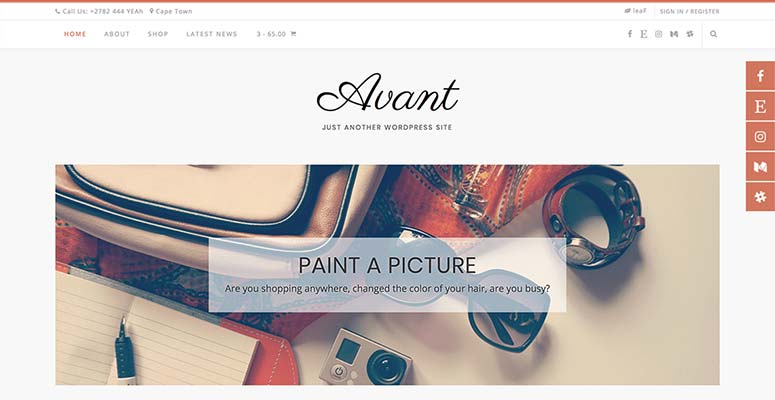Open the orange Medium side button

click(x=761, y=167)
